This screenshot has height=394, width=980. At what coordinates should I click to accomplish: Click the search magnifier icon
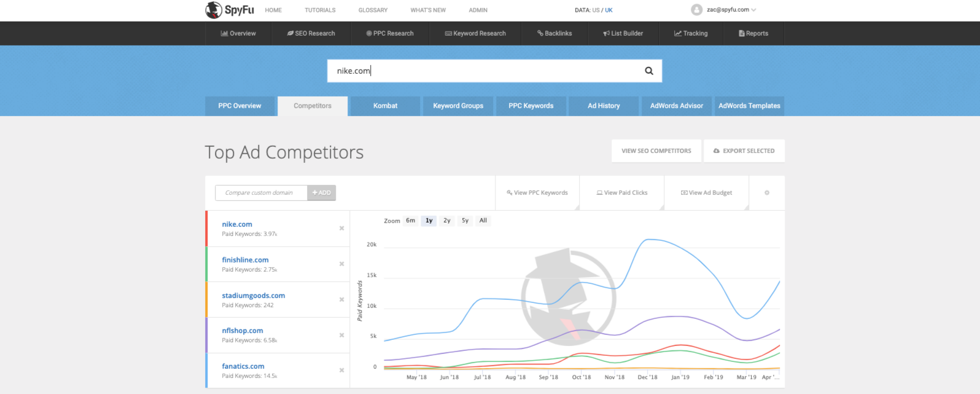(648, 71)
